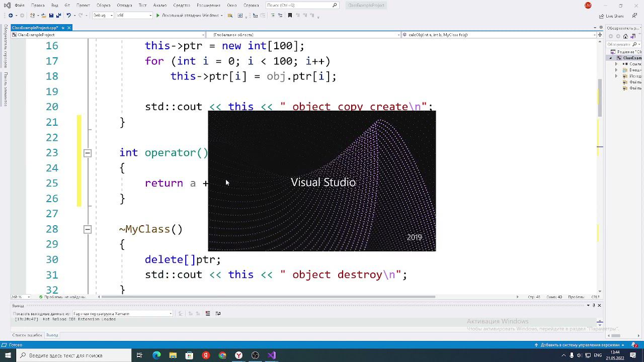
Task: Click the bookmark toolbar icon
Action: [x=290, y=16]
